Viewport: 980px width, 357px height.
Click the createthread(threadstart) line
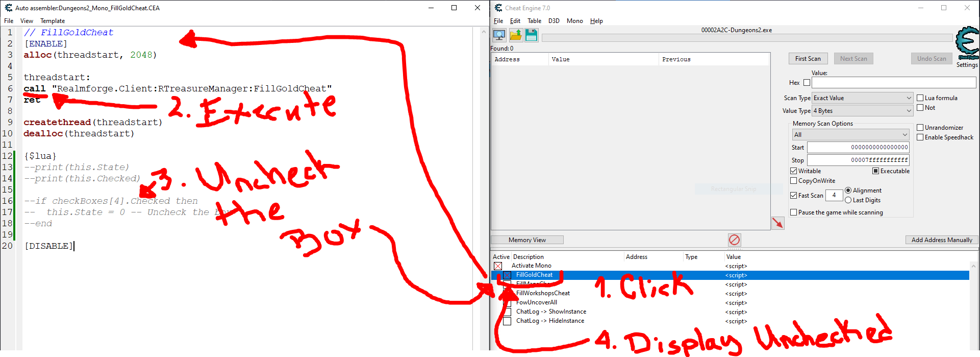[x=93, y=123]
